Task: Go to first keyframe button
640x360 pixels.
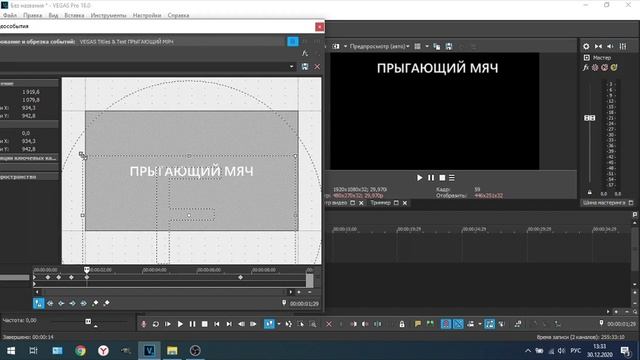Action: coord(50,303)
